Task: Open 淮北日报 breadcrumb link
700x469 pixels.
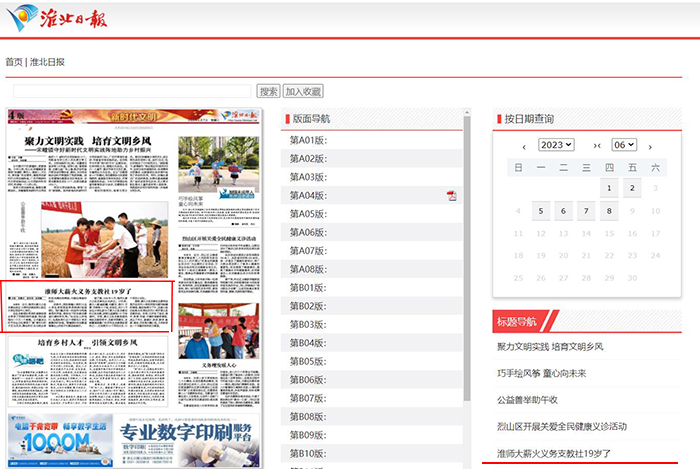Action: click(47, 62)
